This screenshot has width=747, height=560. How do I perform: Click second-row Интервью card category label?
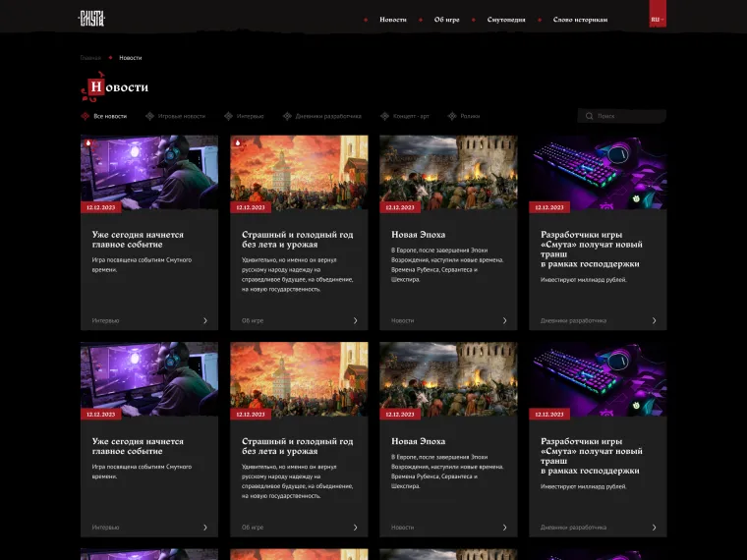pyautogui.click(x=105, y=528)
